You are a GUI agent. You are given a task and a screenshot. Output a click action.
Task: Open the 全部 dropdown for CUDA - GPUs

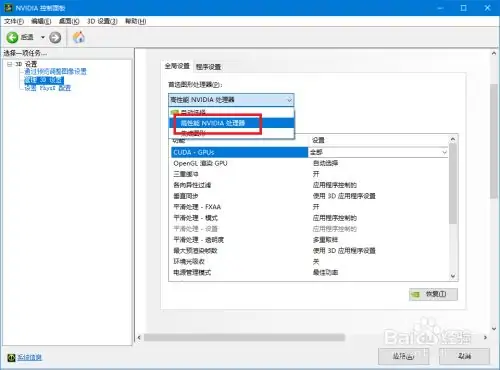444,152
